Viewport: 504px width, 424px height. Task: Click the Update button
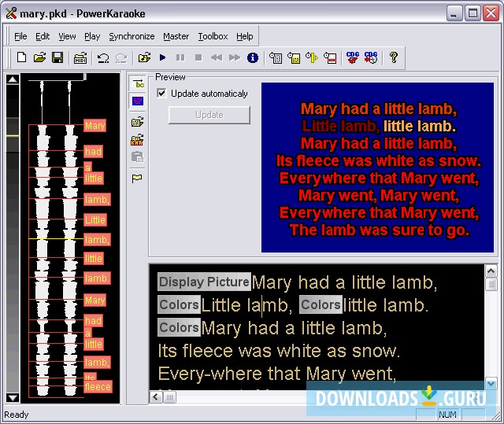coord(209,115)
